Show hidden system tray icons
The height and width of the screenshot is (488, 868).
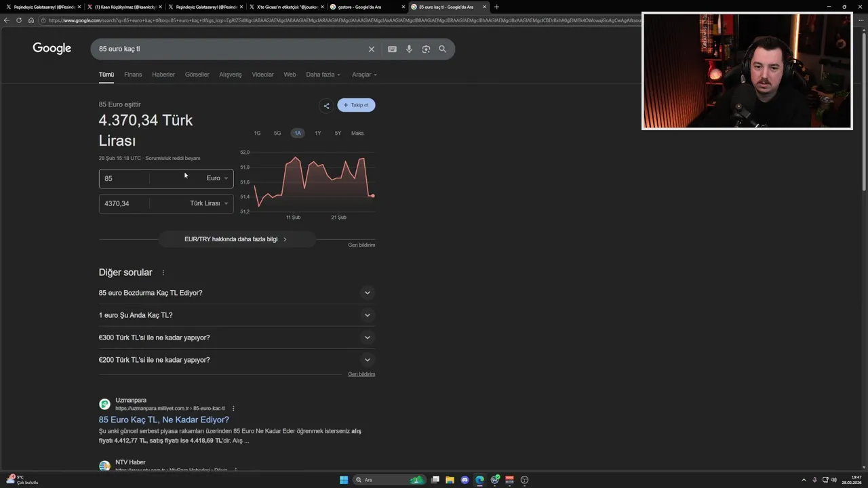click(804, 480)
